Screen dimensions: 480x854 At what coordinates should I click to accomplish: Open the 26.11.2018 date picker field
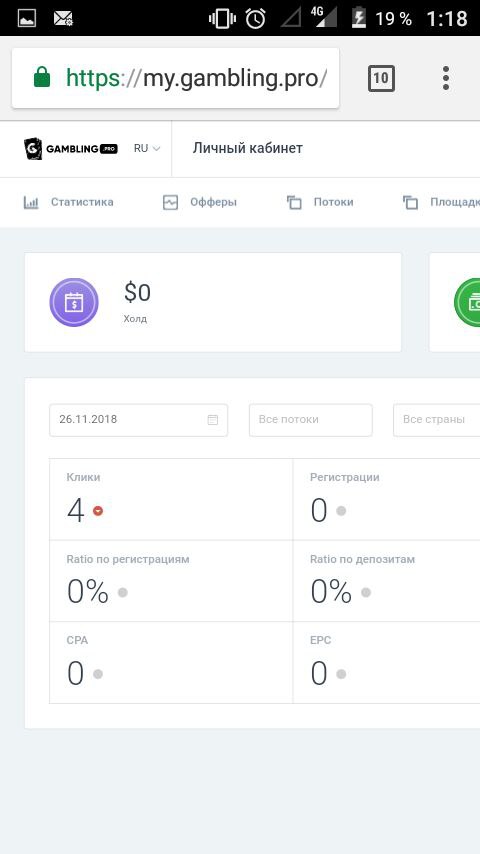138,420
